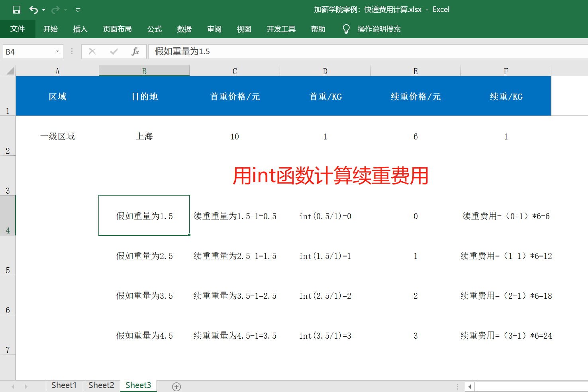588x392 pixels.
Task: Click the New Sheet plus icon
Action: pos(176,386)
